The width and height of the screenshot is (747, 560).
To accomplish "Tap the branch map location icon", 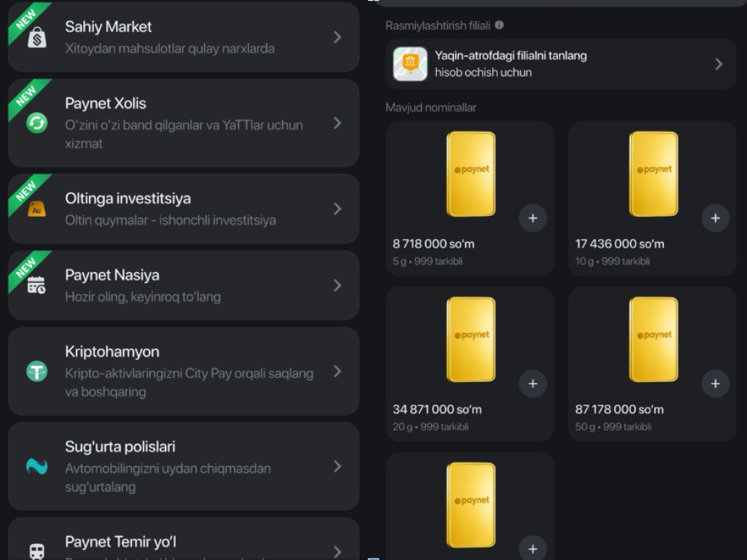I will click(410, 64).
